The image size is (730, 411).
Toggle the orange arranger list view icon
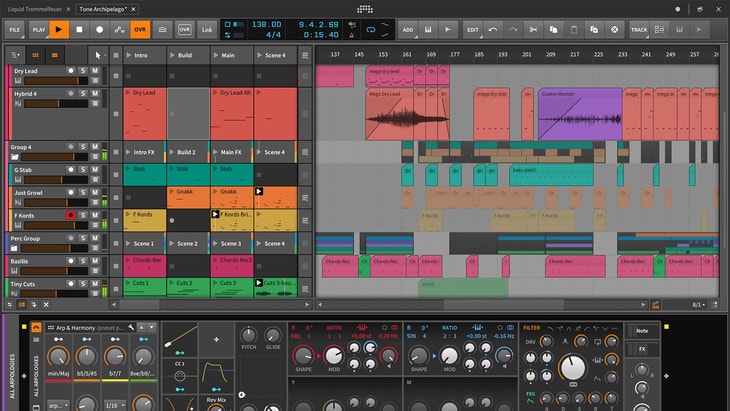[54, 55]
